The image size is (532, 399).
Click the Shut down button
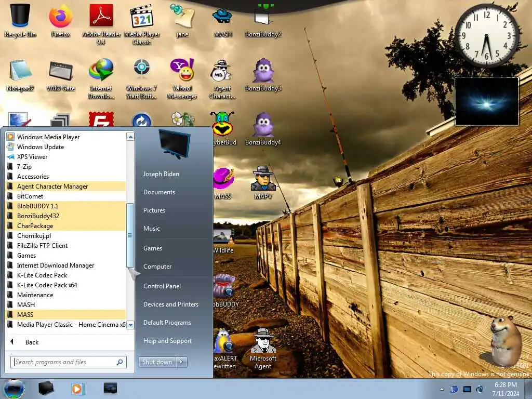pyautogui.click(x=157, y=362)
